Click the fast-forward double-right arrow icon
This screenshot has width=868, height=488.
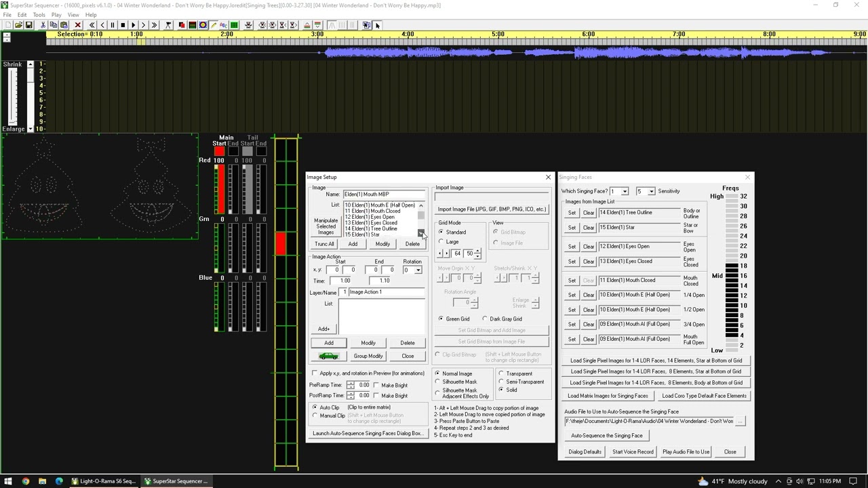[154, 25]
